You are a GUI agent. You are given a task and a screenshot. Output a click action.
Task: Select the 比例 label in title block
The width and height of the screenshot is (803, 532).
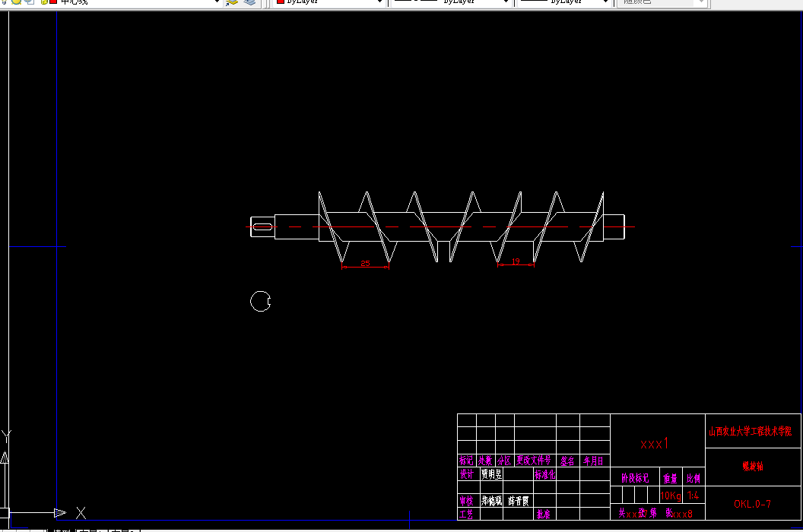[693, 479]
